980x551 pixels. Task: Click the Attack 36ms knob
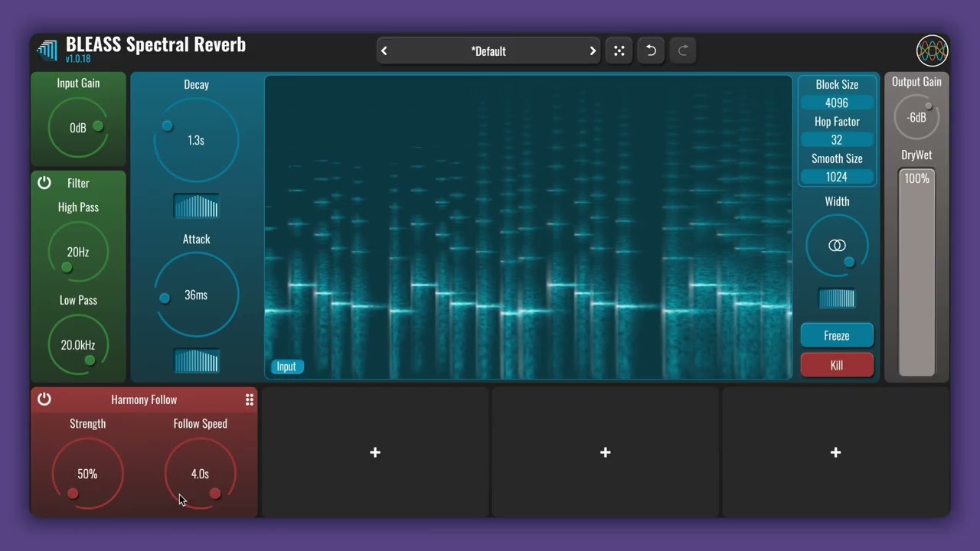point(196,295)
